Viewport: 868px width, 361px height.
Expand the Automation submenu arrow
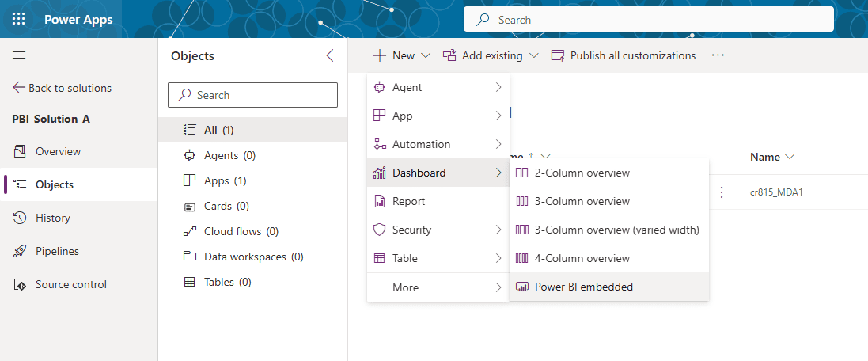click(x=498, y=144)
